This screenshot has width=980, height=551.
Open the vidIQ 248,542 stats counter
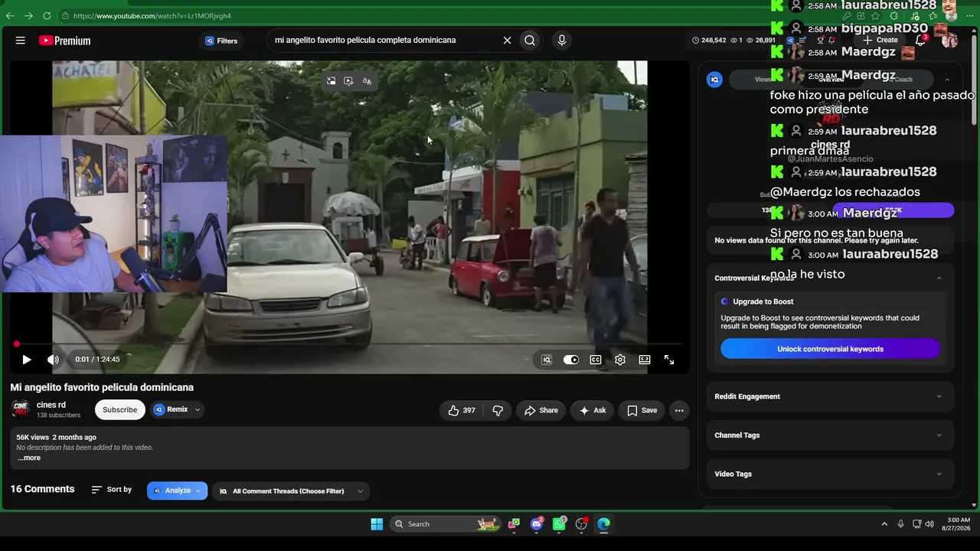(x=709, y=41)
